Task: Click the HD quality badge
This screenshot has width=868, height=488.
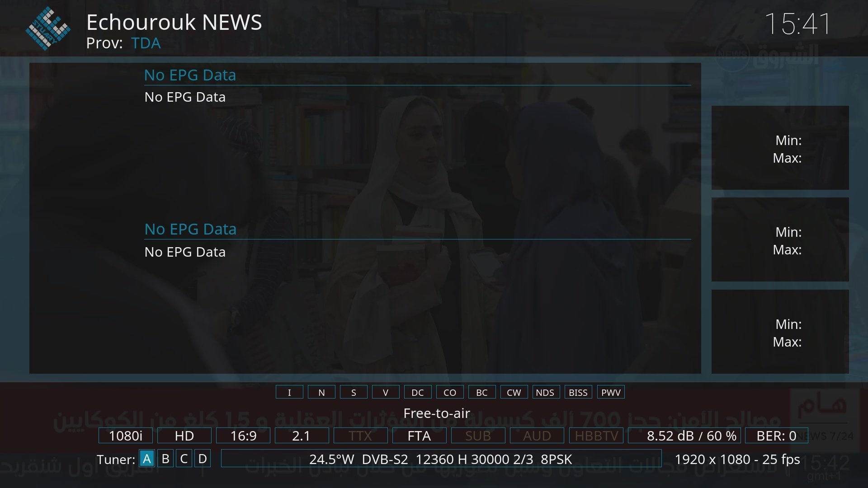Action: pyautogui.click(x=184, y=436)
